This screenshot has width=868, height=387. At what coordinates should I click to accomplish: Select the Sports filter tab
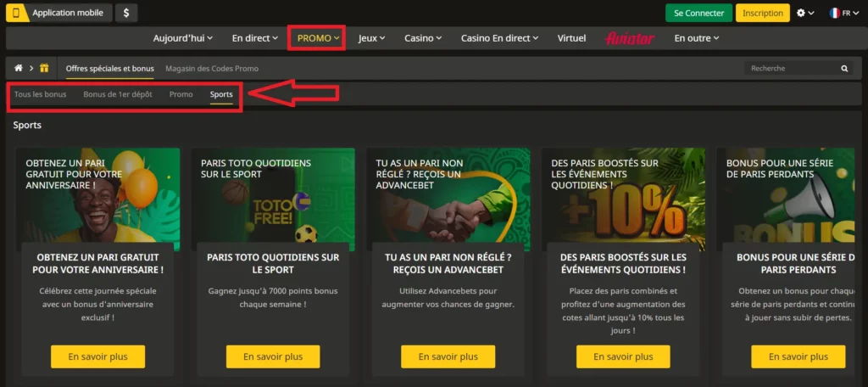221,94
